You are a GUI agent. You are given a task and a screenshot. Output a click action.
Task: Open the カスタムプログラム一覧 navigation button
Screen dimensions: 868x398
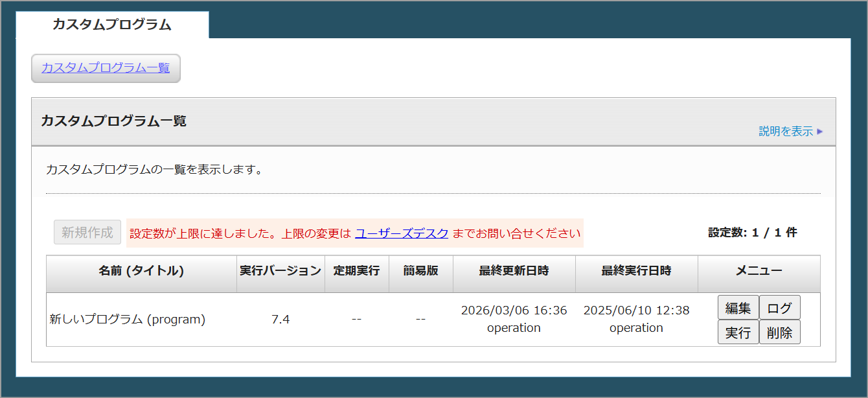(x=106, y=68)
